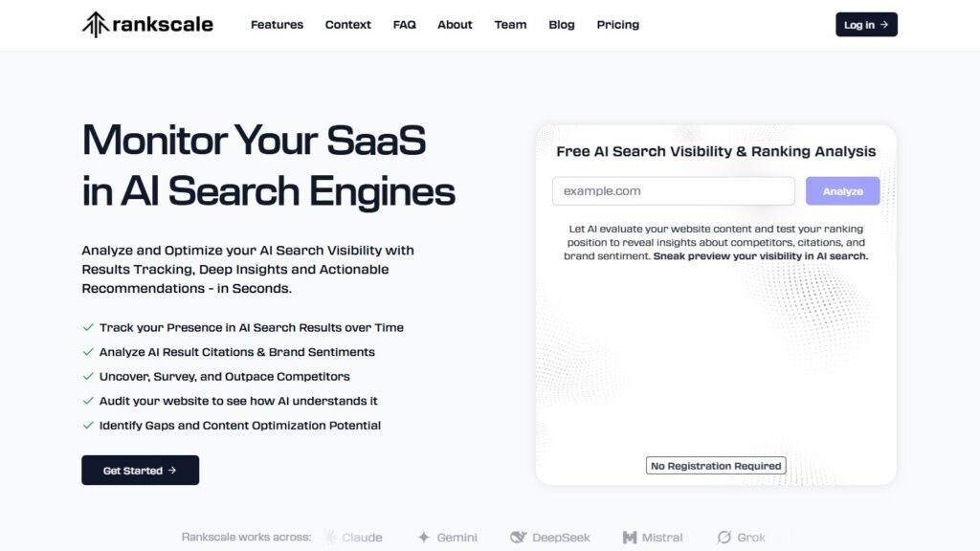The width and height of the screenshot is (980, 551).
Task: Click the No Registration Required badge
Action: (x=716, y=466)
